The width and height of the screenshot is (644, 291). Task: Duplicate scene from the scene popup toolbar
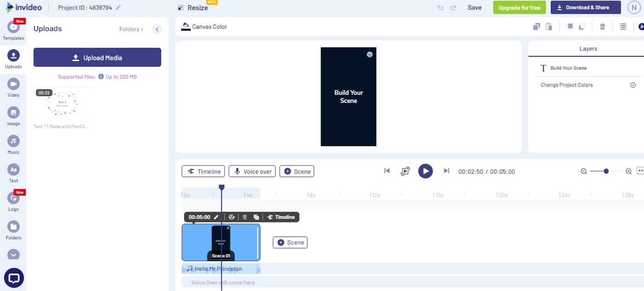tap(256, 217)
